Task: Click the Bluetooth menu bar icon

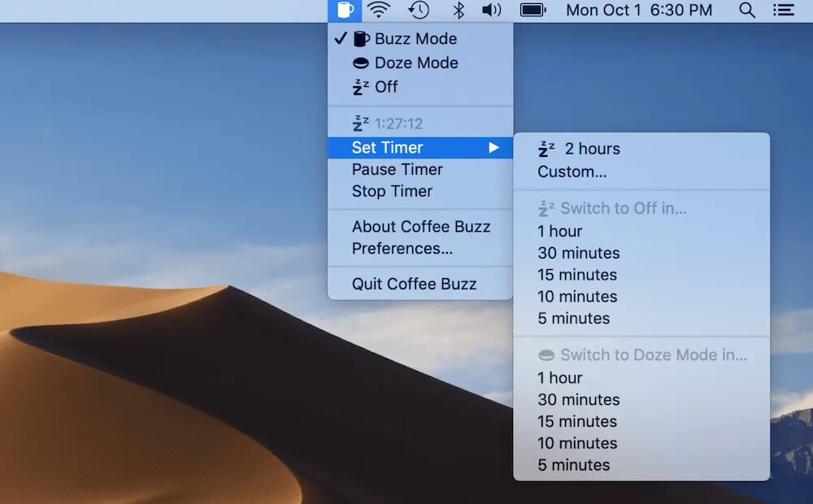Action: (x=459, y=10)
